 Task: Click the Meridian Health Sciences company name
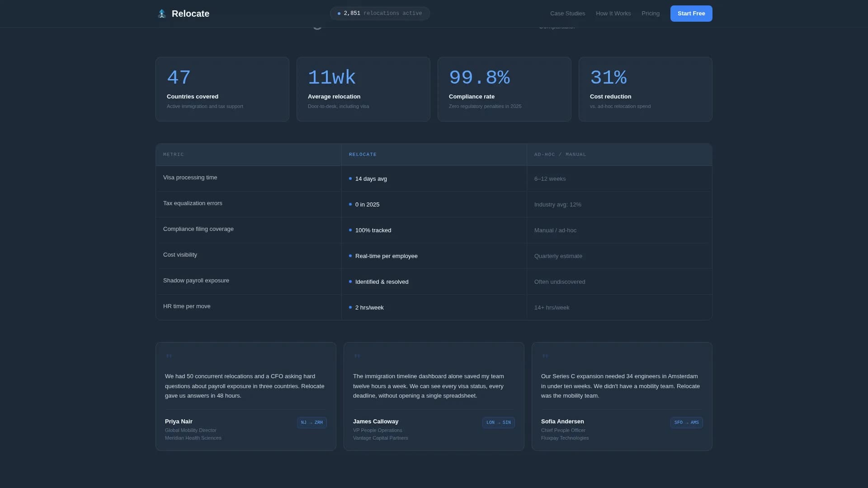(x=193, y=438)
